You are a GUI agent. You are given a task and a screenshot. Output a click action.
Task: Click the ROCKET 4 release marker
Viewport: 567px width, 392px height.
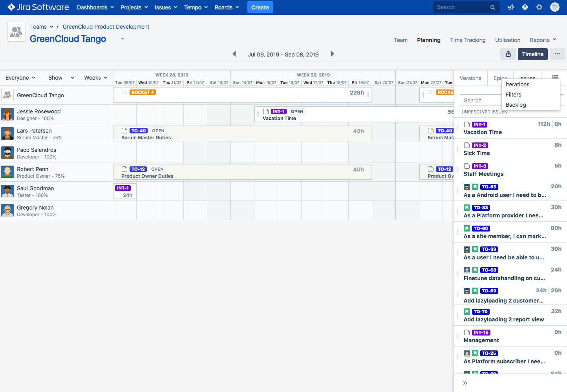pos(143,92)
